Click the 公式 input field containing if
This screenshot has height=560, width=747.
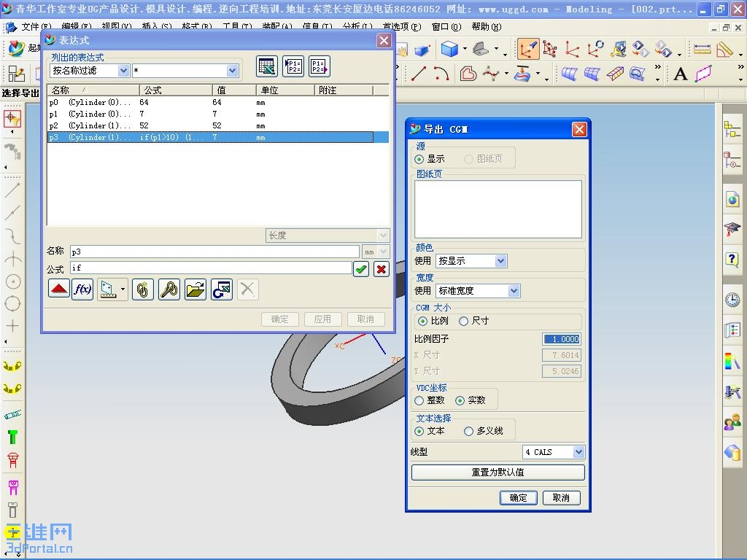click(x=211, y=268)
